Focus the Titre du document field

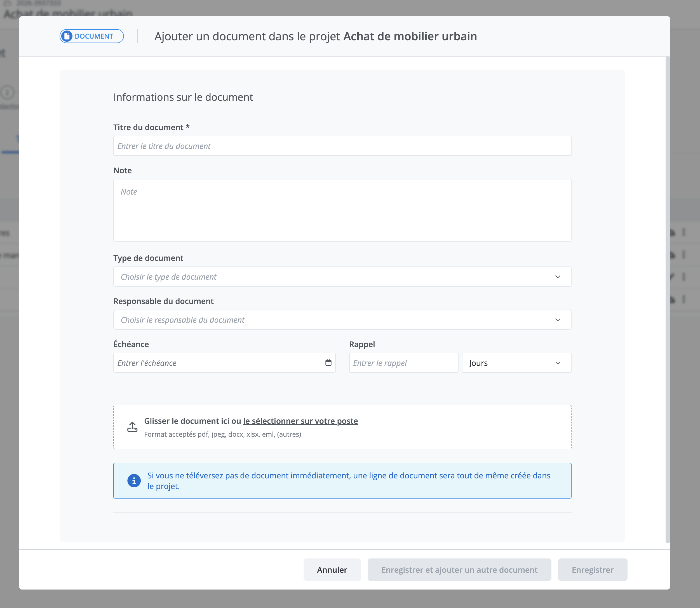click(342, 146)
